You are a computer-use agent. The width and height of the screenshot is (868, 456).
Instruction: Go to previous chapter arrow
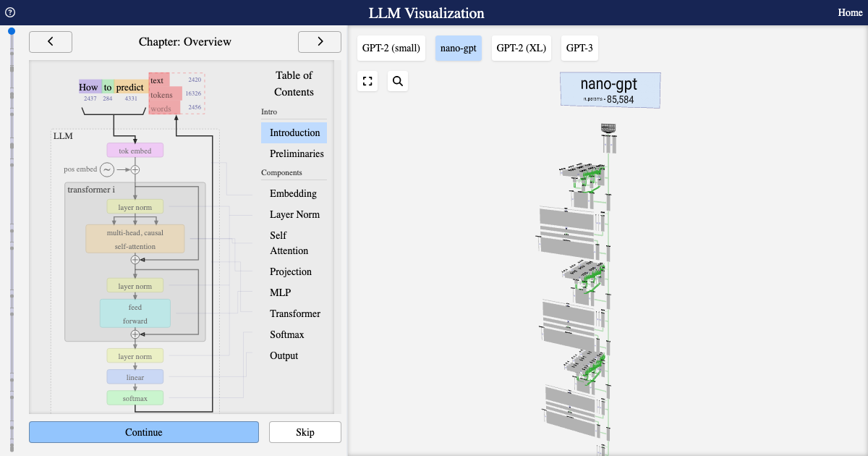(x=51, y=42)
